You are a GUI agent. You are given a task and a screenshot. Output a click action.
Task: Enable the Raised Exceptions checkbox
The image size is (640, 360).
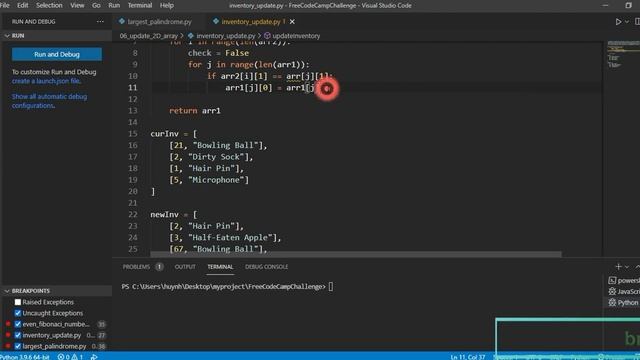pyautogui.click(x=18, y=302)
